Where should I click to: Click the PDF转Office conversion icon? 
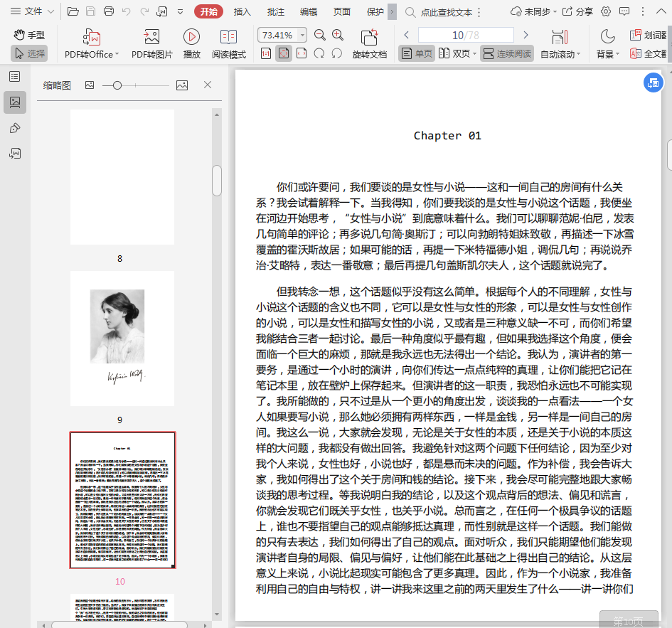pyautogui.click(x=92, y=37)
